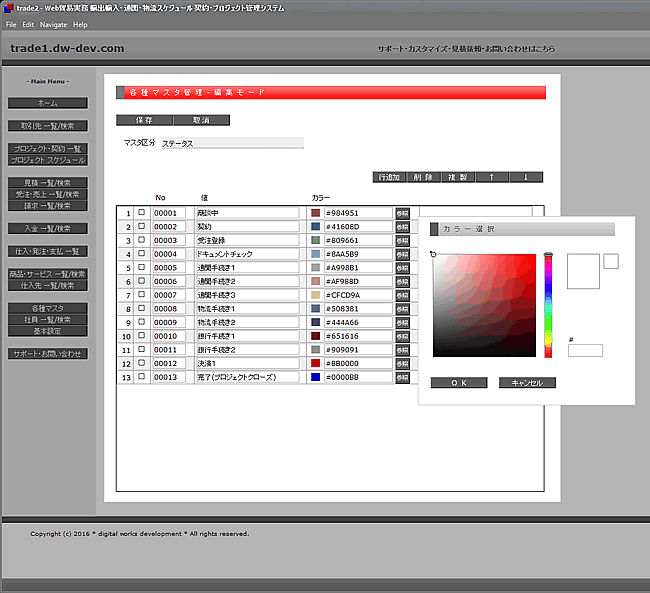This screenshot has height=593, width=650.
Task: Open the File menu
Action: coord(11,24)
